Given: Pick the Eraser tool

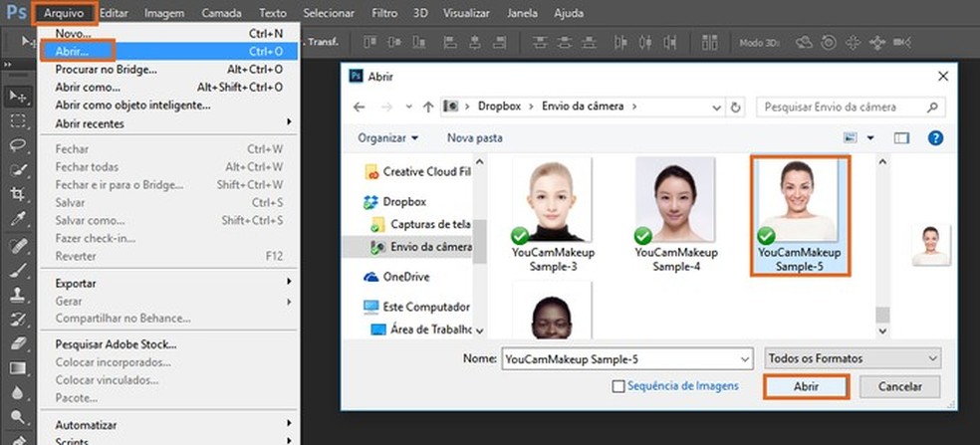Looking at the screenshot, I should click(x=17, y=343).
